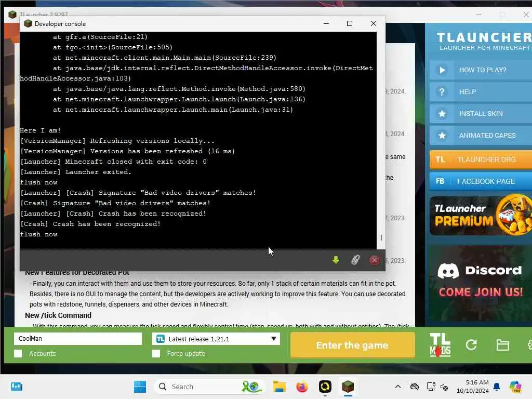Click the Discord logo icon
The image size is (532, 399).
point(448,271)
